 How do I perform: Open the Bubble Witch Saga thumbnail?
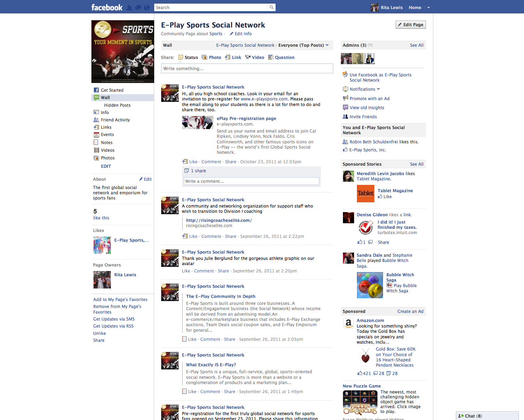point(370,285)
